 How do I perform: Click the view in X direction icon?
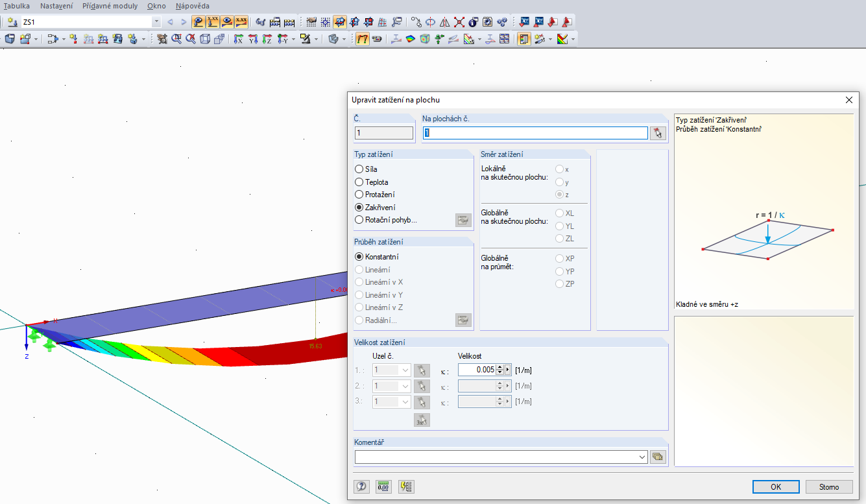pyautogui.click(x=238, y=39)
